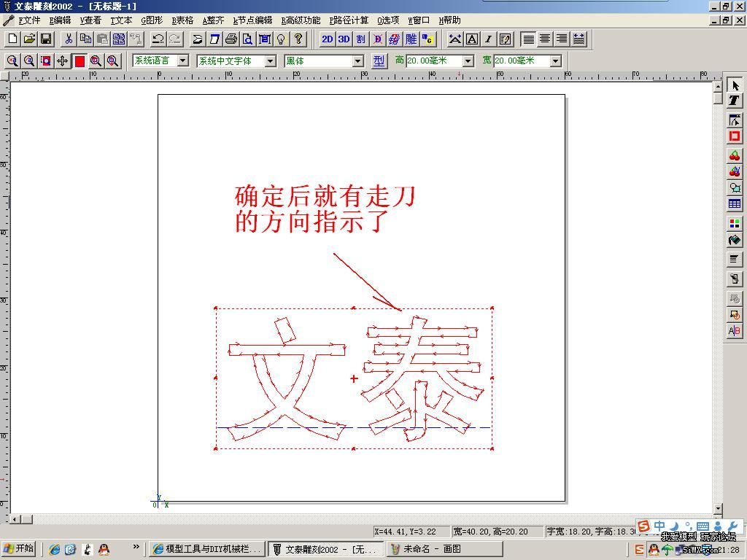Click the text lines icon in right toolbar
This screenshot has width=747, height=560.
[735, 260]
